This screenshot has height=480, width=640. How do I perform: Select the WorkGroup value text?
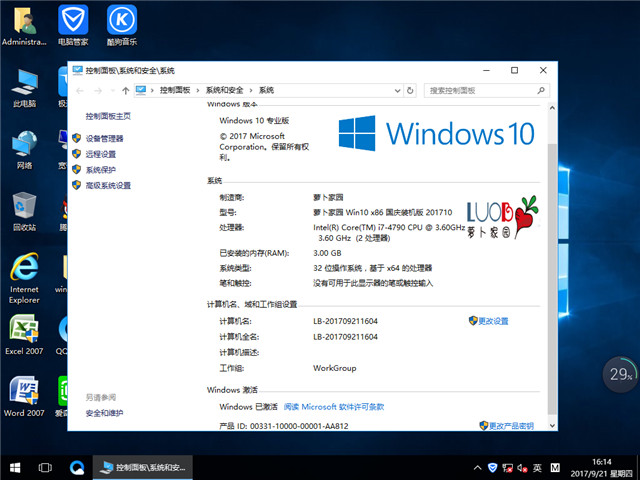pyautogui.click(x=334, y=368)
